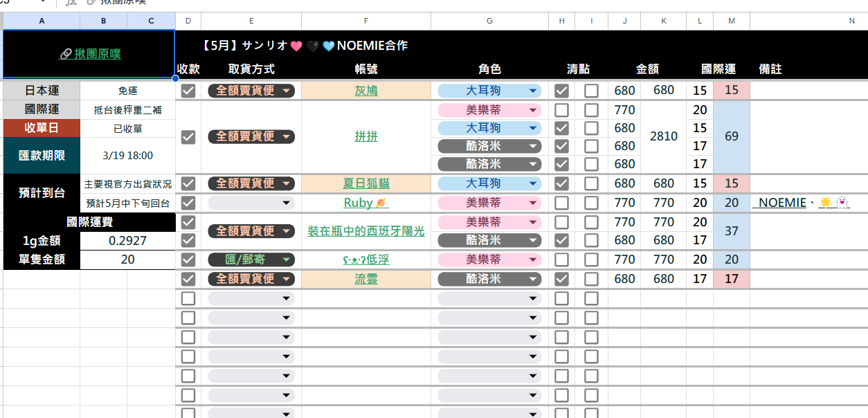
Task: Toggle 收款 checkbox for 夏日狐貓
Action: pos(188,183)
